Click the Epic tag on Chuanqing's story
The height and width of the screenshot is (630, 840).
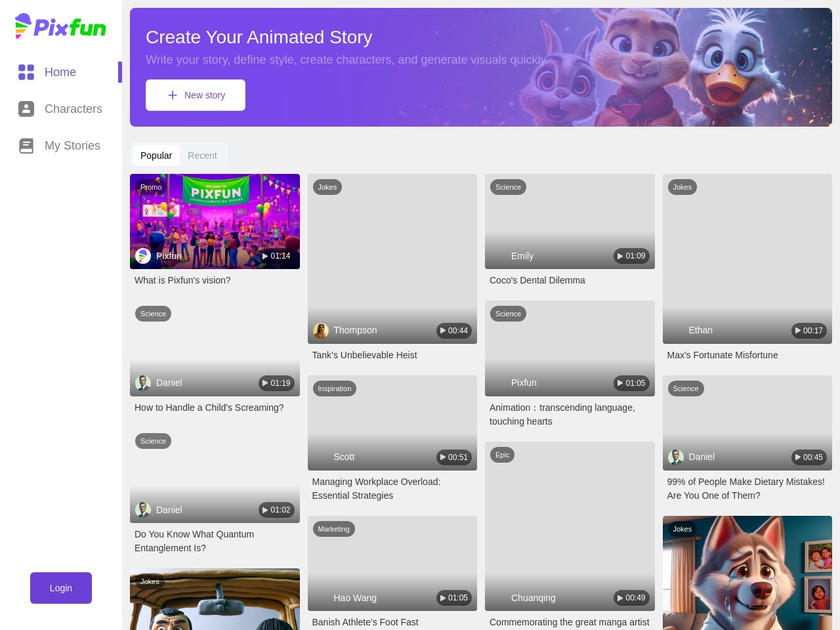[x=503, y=455]
